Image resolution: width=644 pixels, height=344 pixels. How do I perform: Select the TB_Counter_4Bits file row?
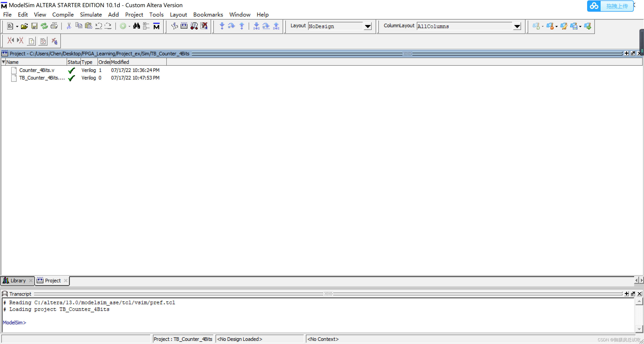pos(42,78)
